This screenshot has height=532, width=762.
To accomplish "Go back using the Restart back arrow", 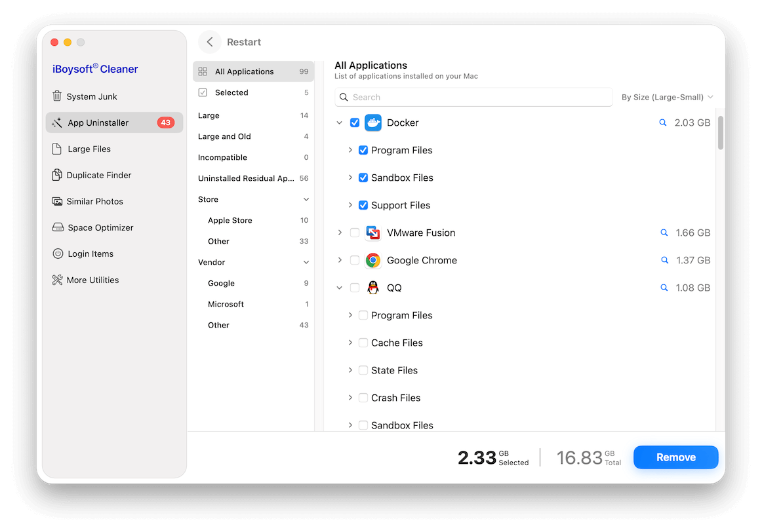I will pyautogui.click(x=209, y=41).
